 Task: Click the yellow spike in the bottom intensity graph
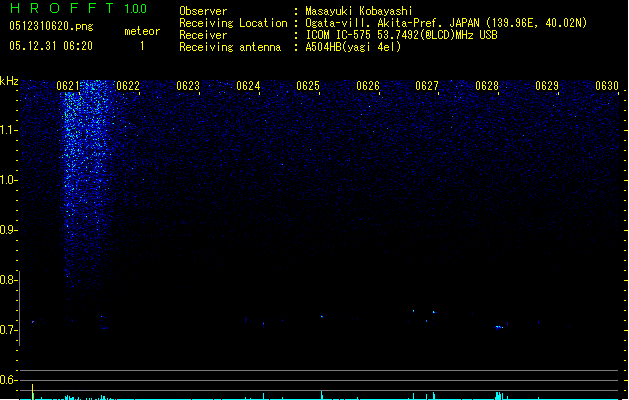click(32, 392)
